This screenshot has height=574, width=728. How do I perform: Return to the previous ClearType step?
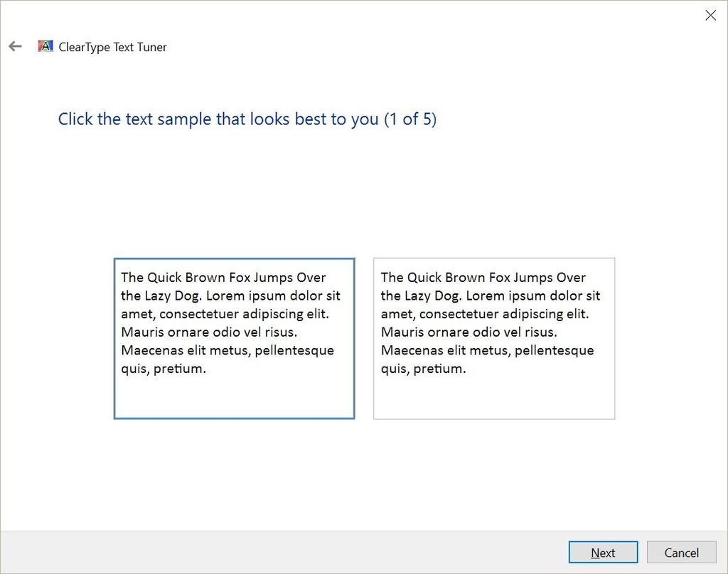pyautogui.click(x=14, y=45)
